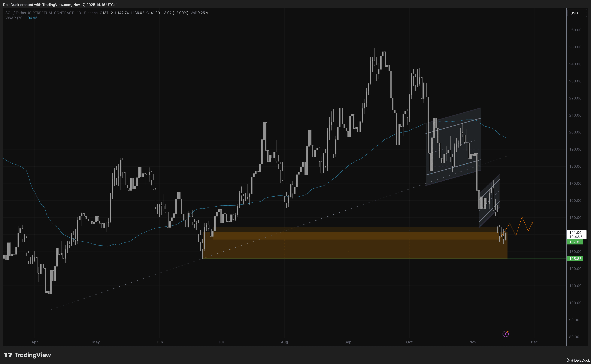This screenshot has width=591, height=364.
Task: Click the volume reading Vol 10.25 M
Action: pos(200,13)
